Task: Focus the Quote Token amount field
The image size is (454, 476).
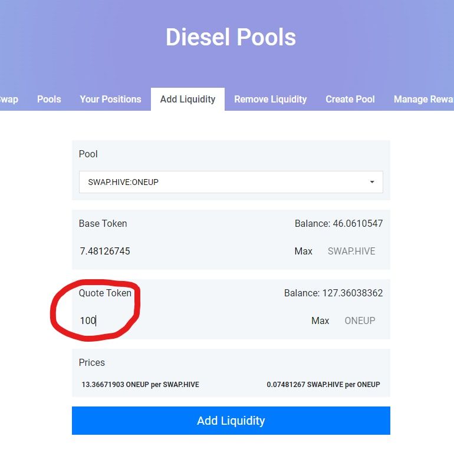Action: (x=192, y=320)
